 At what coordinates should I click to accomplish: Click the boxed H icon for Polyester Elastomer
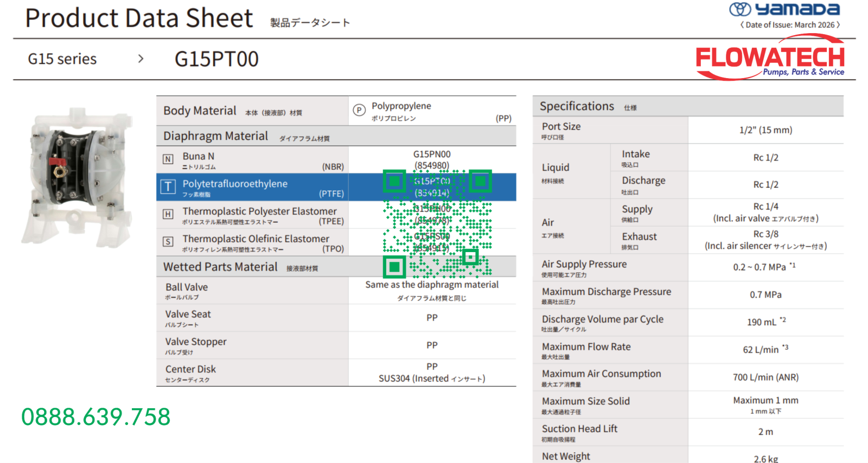[x=168, y=214]
